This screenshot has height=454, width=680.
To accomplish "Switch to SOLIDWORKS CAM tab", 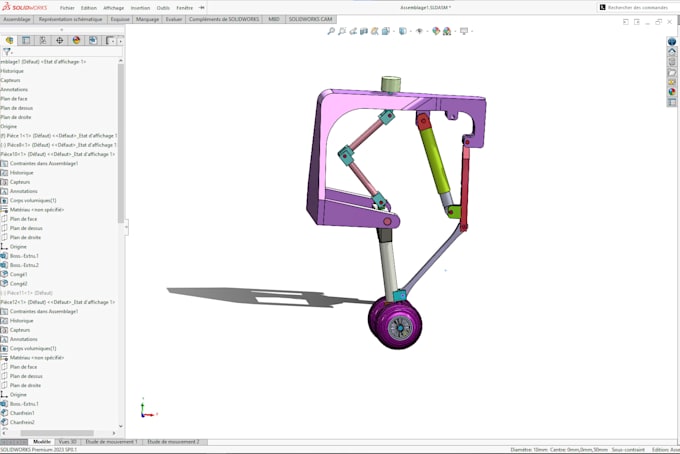I will tap(311, 19).
